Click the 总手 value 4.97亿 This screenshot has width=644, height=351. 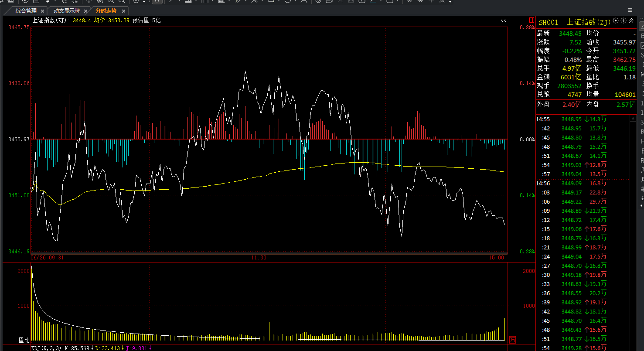pyautogui.click(x=572, y=68)
